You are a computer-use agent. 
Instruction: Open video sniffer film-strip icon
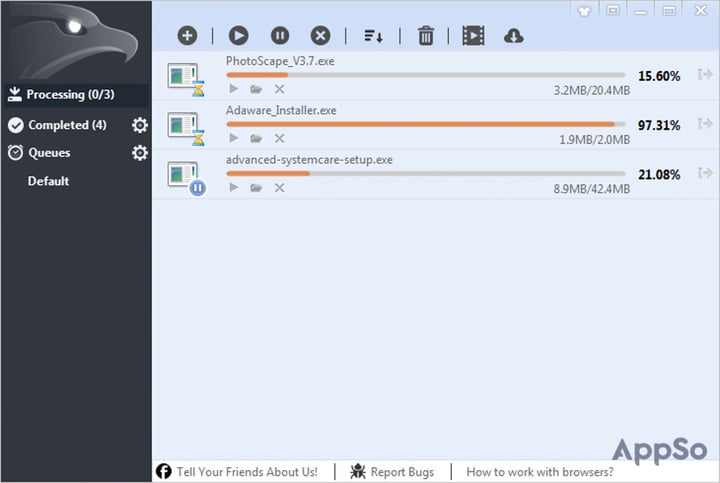473,36
